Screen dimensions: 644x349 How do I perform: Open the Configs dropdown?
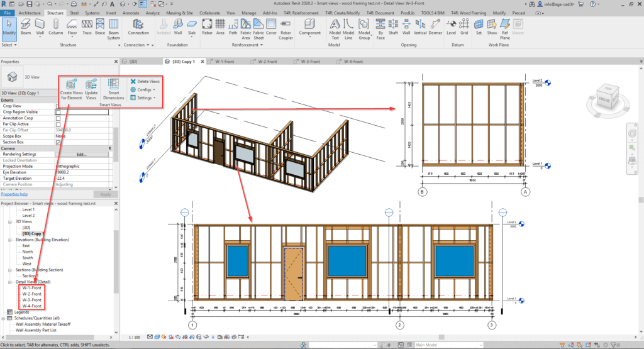(x=143, y=90)
